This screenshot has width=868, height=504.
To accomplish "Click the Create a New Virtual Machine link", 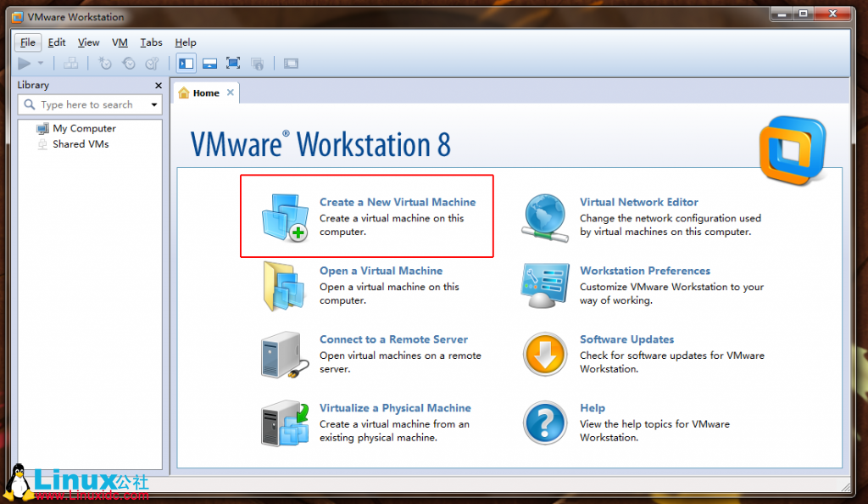I will (398, 202).
